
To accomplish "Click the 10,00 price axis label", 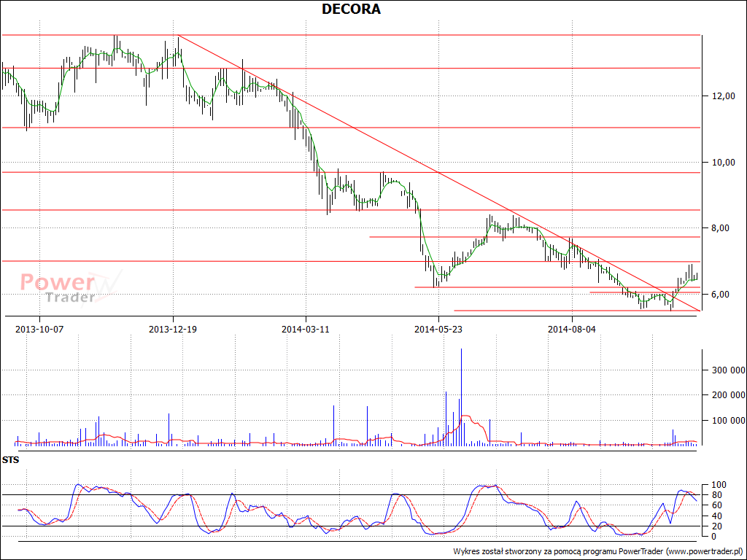I will pyautogui.click(x=724, y=163).
